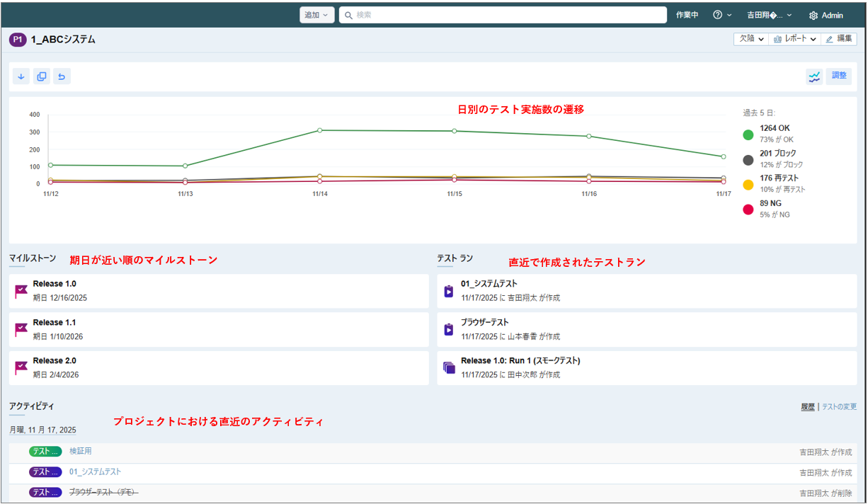Open the help question mark menu
The height and width of the screenshot is (504, 868).
click(722, 15)
